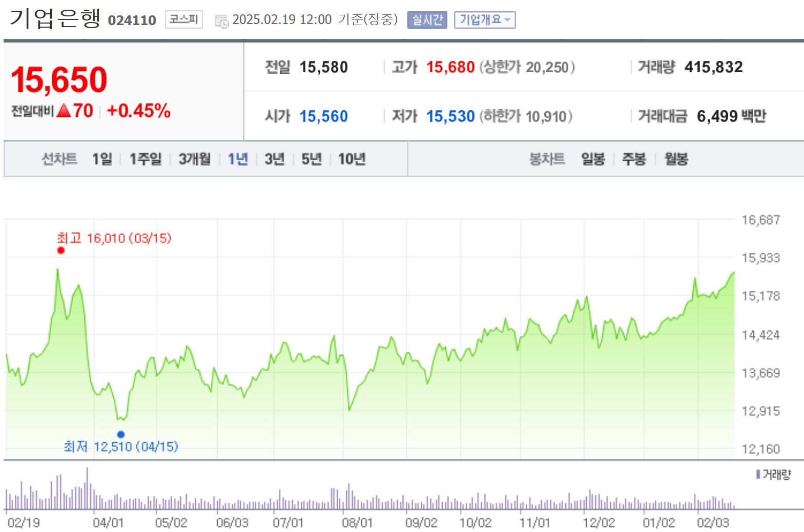The width and height of the screenshot is (804, 532).
Task: Switch to 주봉 candlestick chart
Action: click(634, 159)
